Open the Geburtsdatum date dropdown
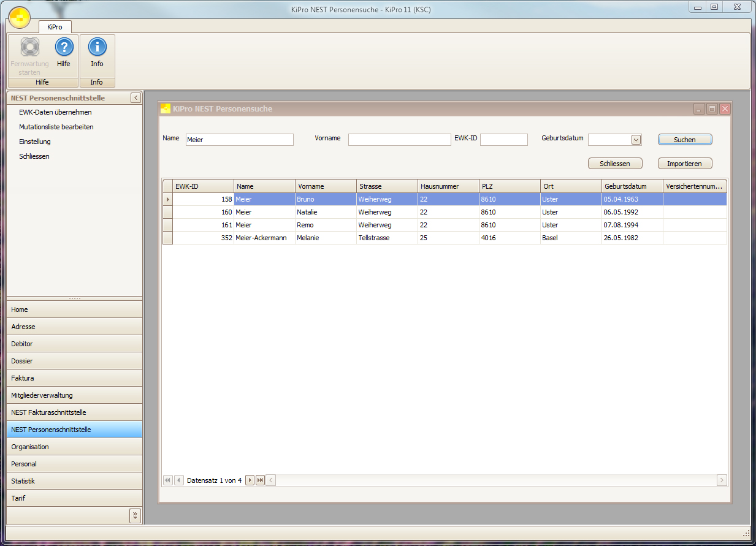This screenshot has width=756, height=546. pos(636,140)
